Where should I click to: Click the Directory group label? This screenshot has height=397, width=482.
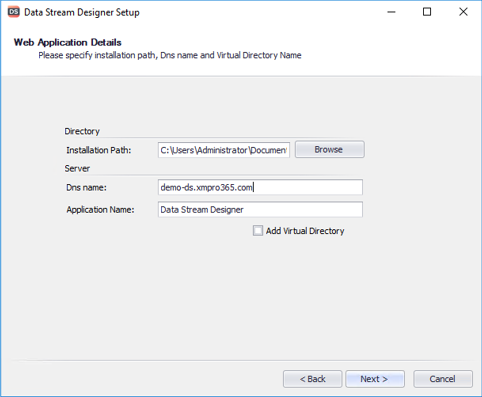click(82, 131)
